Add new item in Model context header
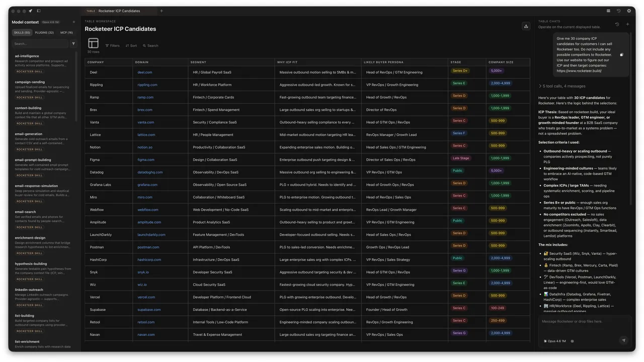This screenshot has height=362, width=644. coord(73,22)
